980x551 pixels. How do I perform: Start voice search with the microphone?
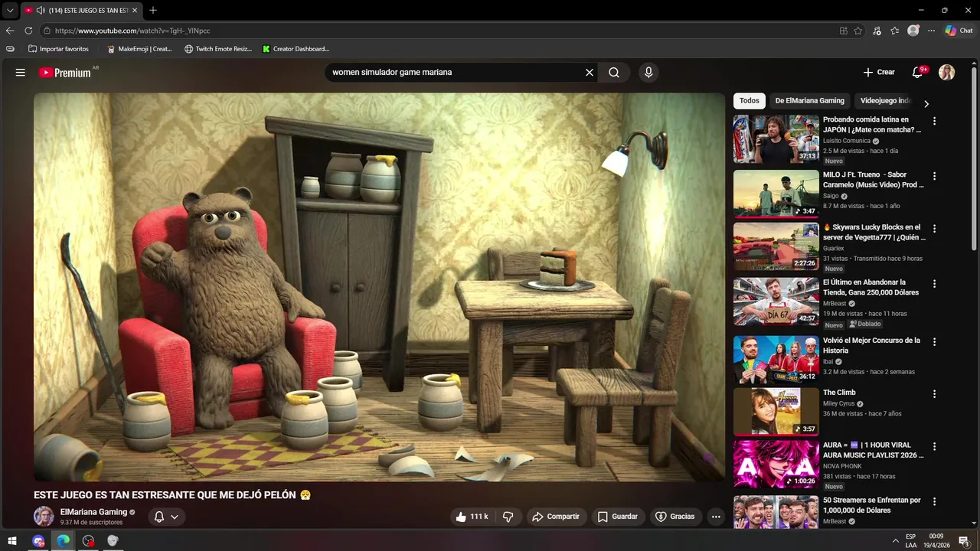648,73
